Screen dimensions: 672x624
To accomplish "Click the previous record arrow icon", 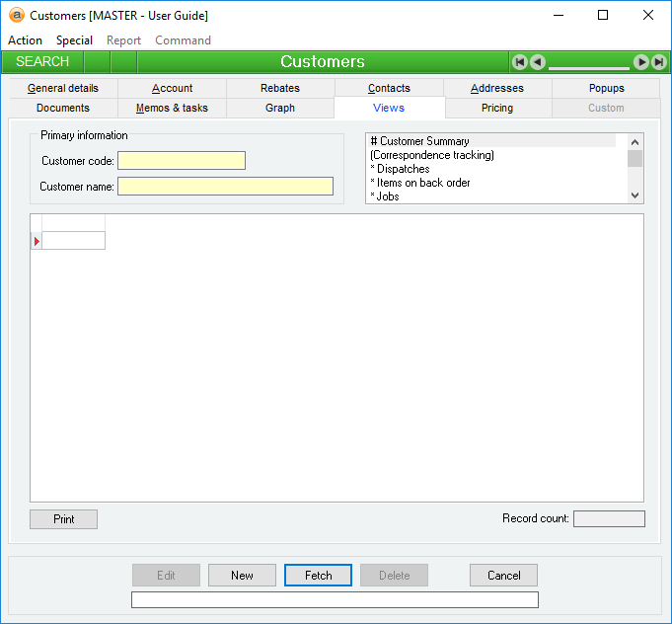I will coord(537,62).
